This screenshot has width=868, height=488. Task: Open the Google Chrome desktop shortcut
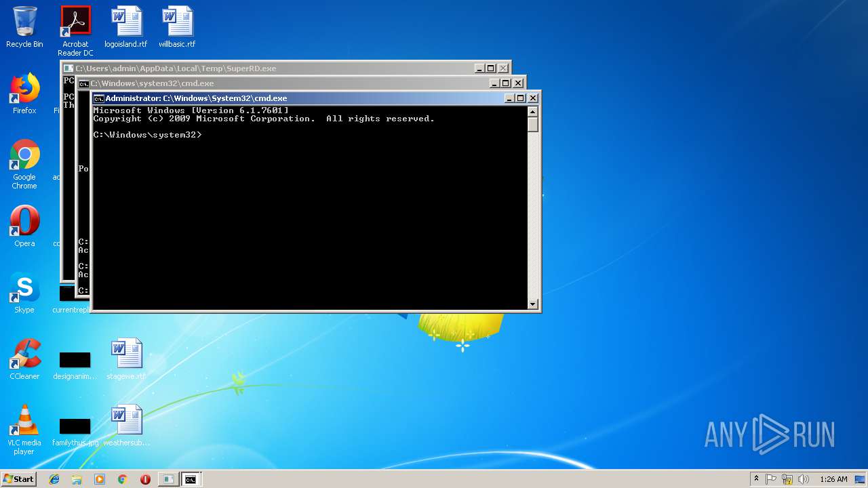point(24,164)
